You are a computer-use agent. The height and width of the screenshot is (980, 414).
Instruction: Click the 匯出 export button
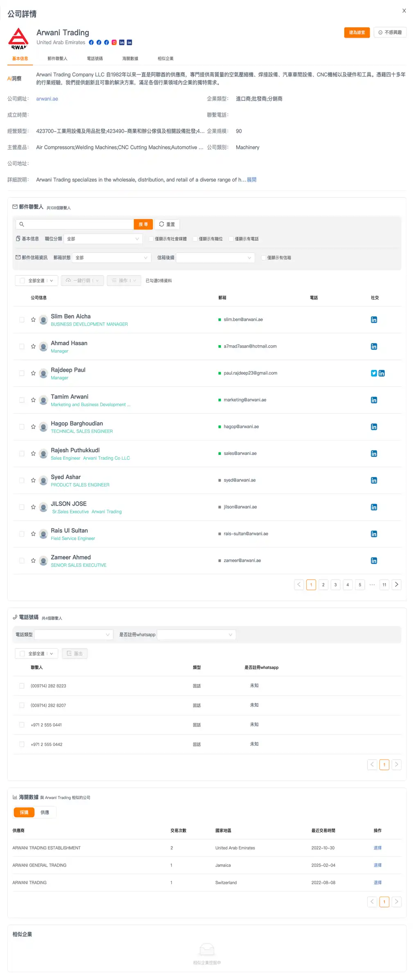click(75, 654)
